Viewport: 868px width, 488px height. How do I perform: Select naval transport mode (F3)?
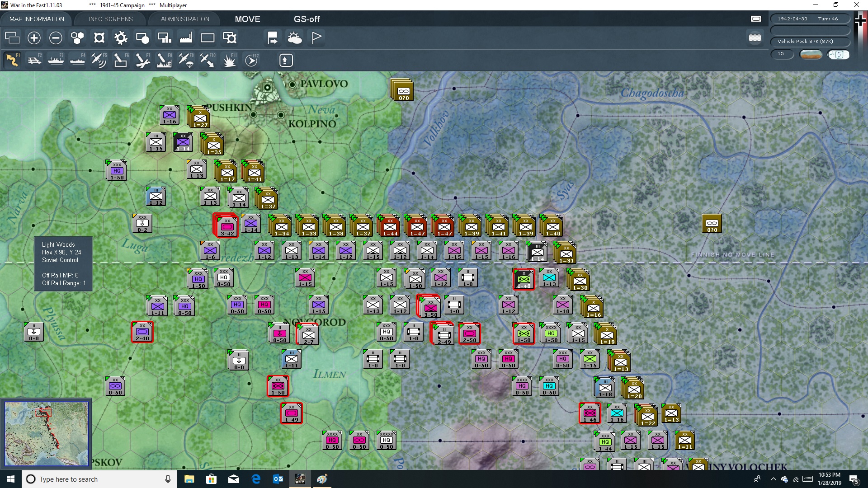[x=56, y=60]
